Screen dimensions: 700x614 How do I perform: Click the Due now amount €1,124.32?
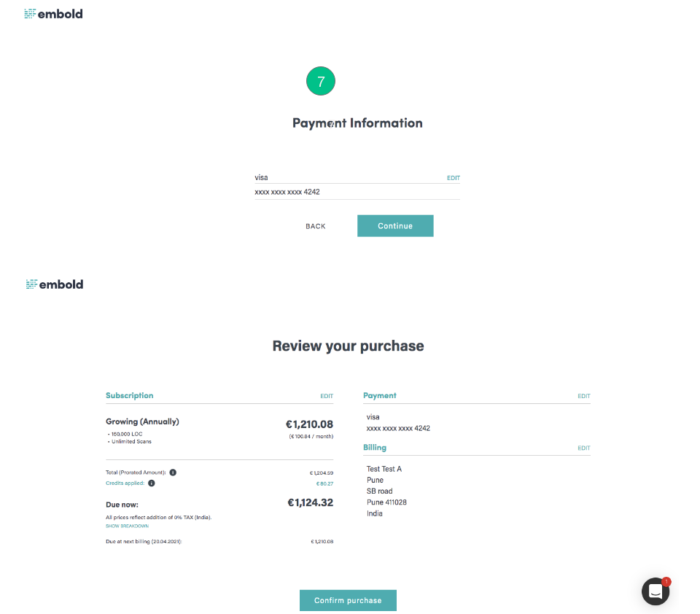tap(311, 503)
